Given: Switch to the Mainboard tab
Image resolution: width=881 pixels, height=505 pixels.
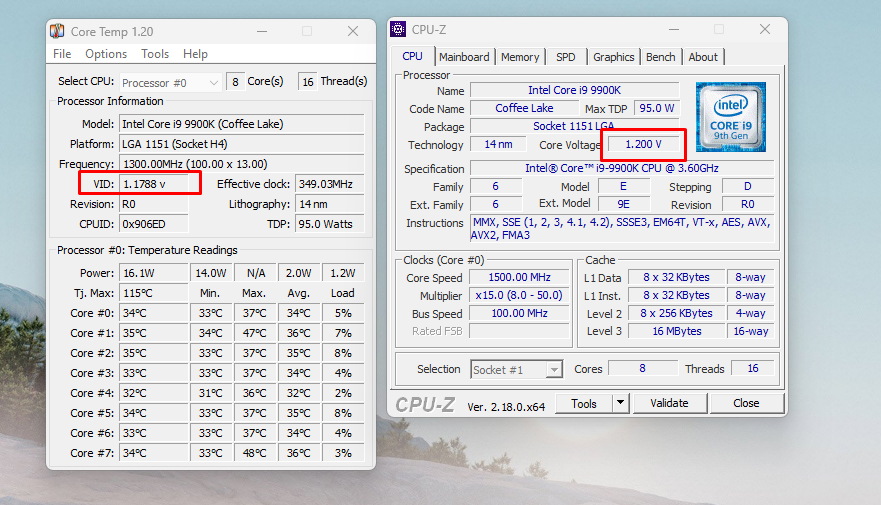Looking at the screenshot, I should click(464, 57).
